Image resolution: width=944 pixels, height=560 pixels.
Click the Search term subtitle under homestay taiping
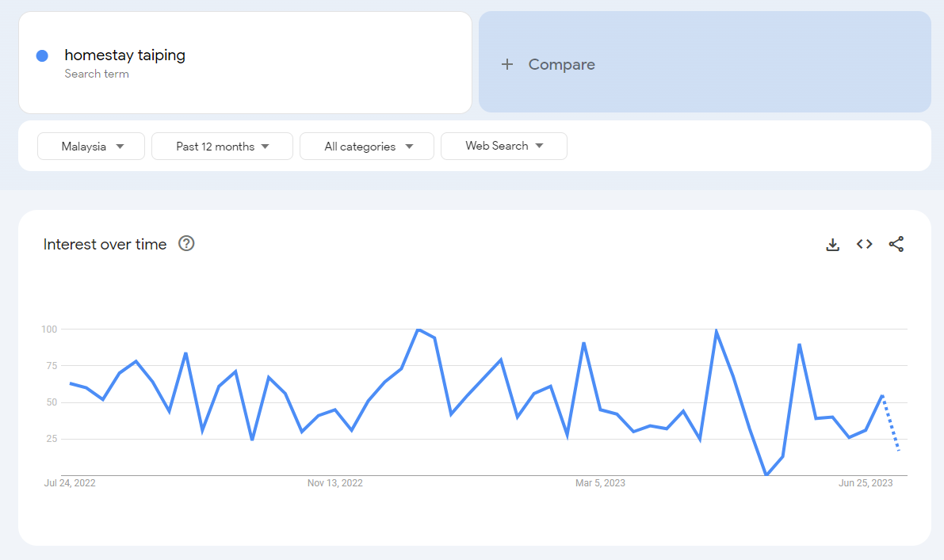97,74
